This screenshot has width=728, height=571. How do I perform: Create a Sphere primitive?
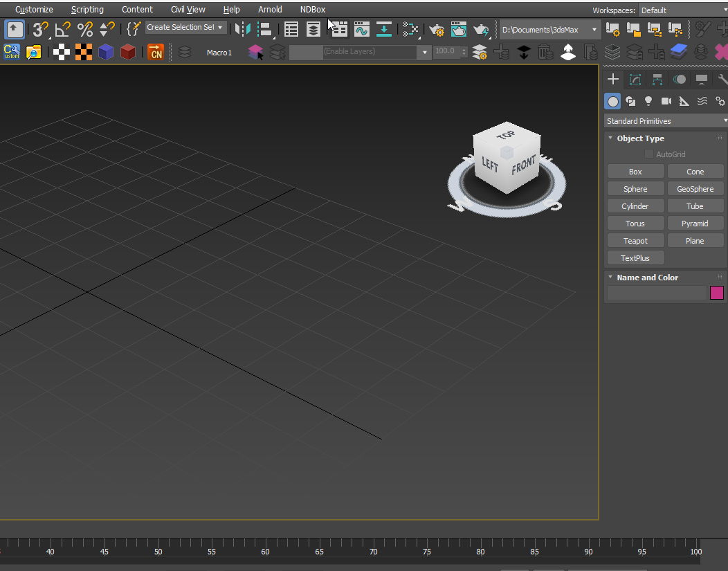635,189
